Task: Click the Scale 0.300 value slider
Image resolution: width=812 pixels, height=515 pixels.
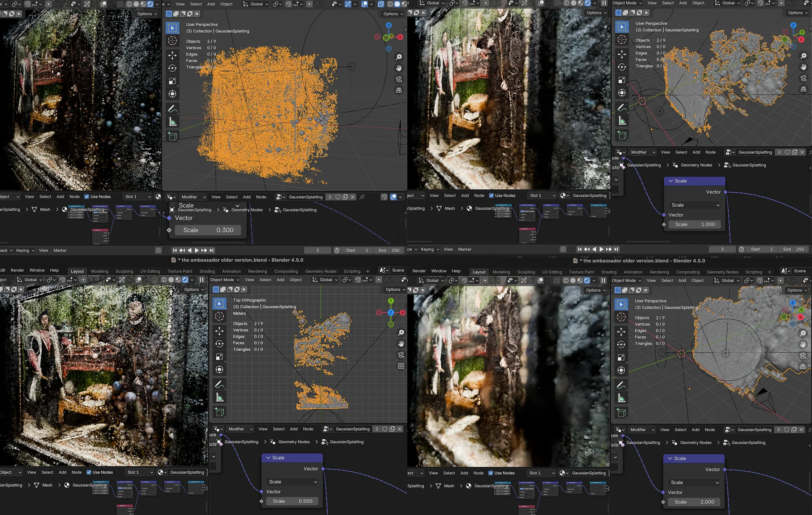Action: (207, 230)
